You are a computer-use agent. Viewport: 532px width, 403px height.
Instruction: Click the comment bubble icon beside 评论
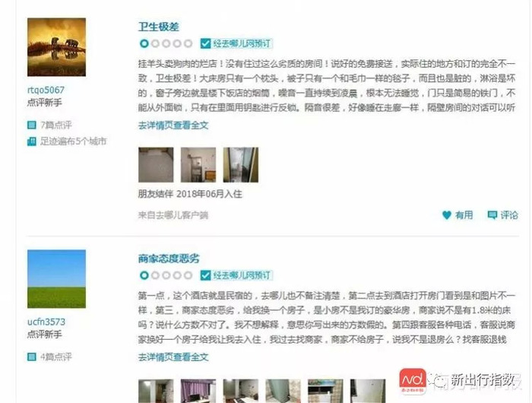[x=492, y=215]
